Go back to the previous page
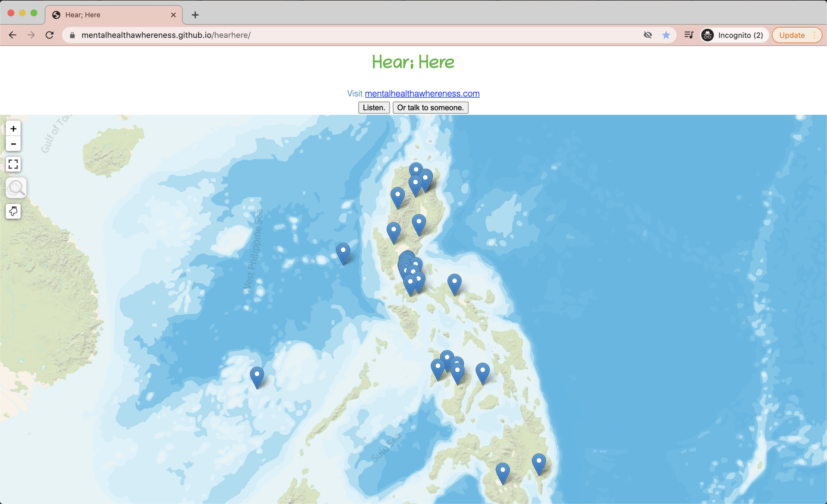This screenshot has height=504, width=827. (x=13, y=35)
